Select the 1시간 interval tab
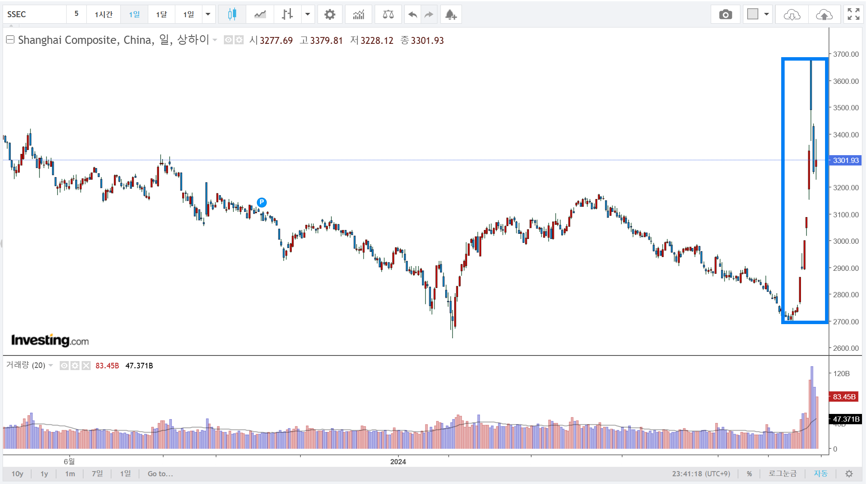 104,14
